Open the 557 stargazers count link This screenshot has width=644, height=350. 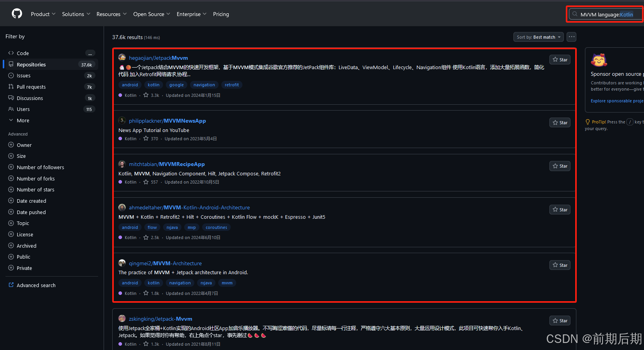tap(151, 182)
